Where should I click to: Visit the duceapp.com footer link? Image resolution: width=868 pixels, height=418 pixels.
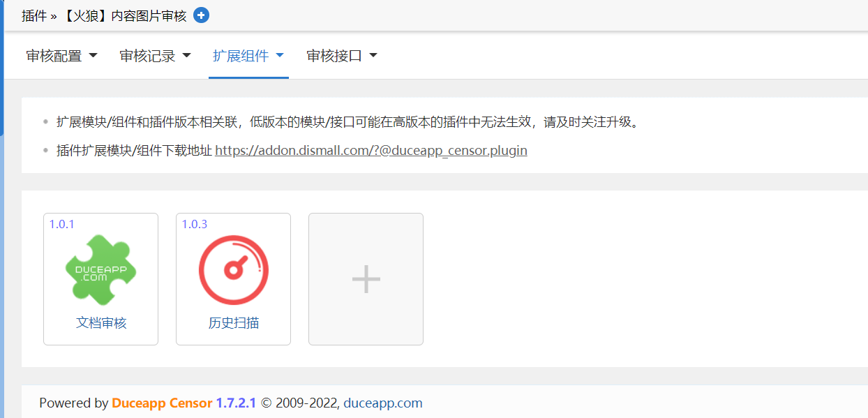tap(382, 403)
